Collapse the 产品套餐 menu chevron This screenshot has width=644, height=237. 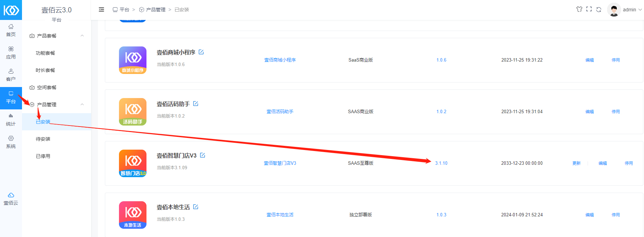pos(82,36)
